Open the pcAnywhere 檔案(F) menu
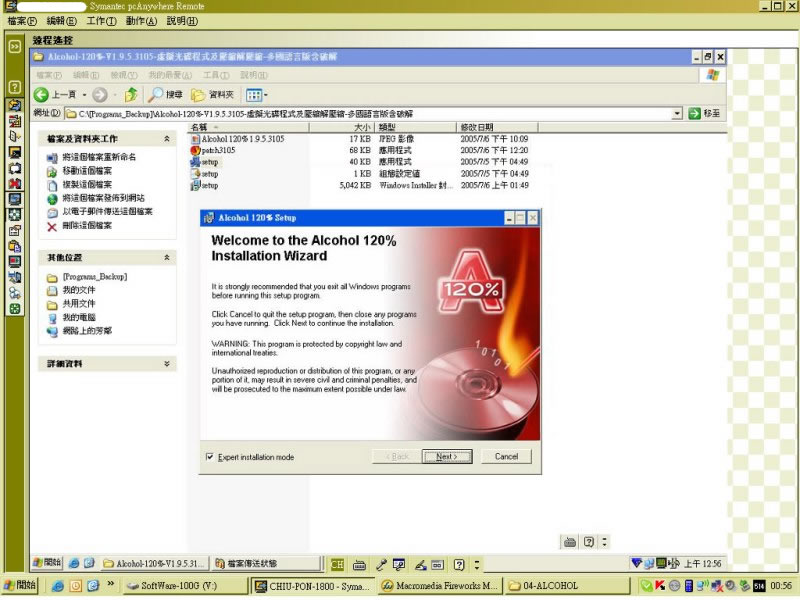The image size is (800, 600). click(22, 21)
